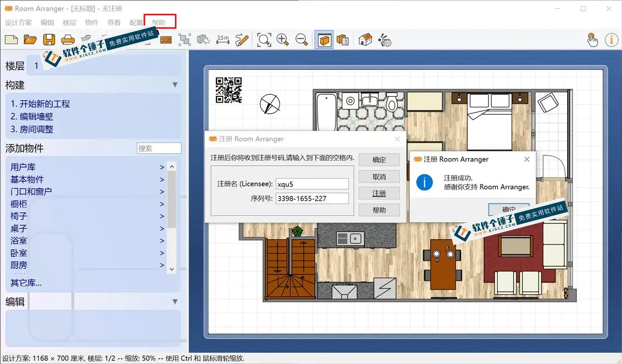Open 其它库... link
This screenshot has width=622, height=364.
point(26,283)
